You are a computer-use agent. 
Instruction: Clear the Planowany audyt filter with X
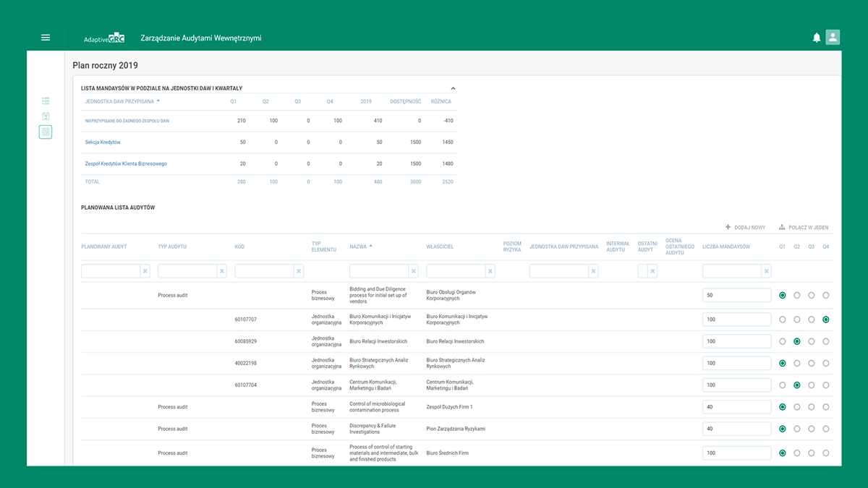tap(145, 271)
